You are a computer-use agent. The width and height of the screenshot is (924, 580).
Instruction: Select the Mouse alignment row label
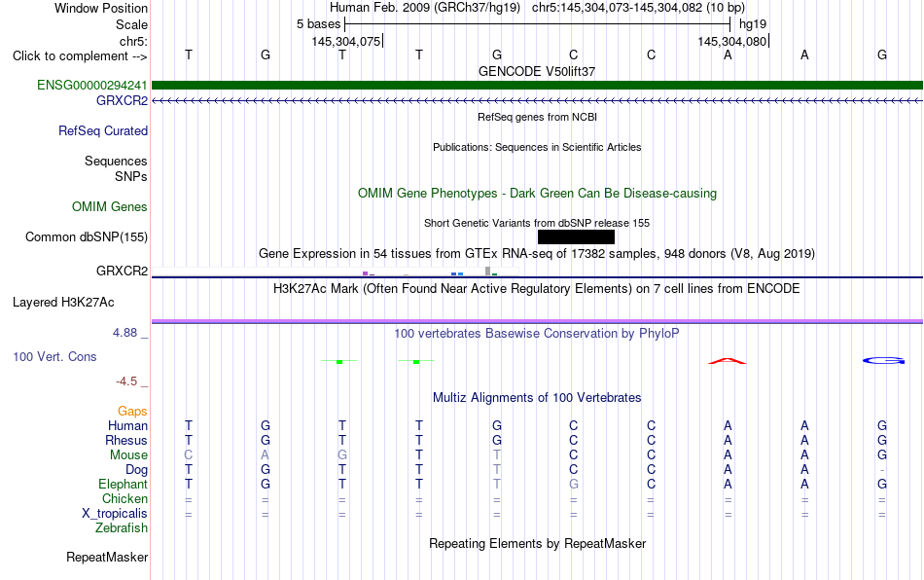point(128,455)
